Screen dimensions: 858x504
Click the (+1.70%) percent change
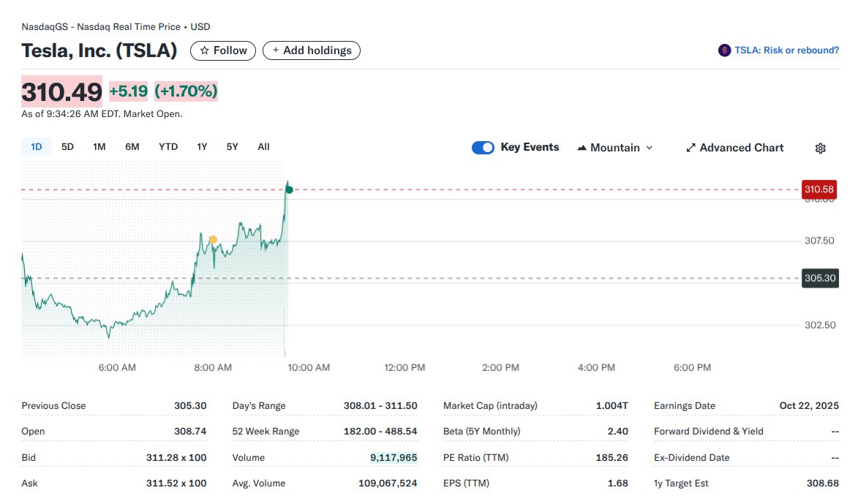(186, 91)
